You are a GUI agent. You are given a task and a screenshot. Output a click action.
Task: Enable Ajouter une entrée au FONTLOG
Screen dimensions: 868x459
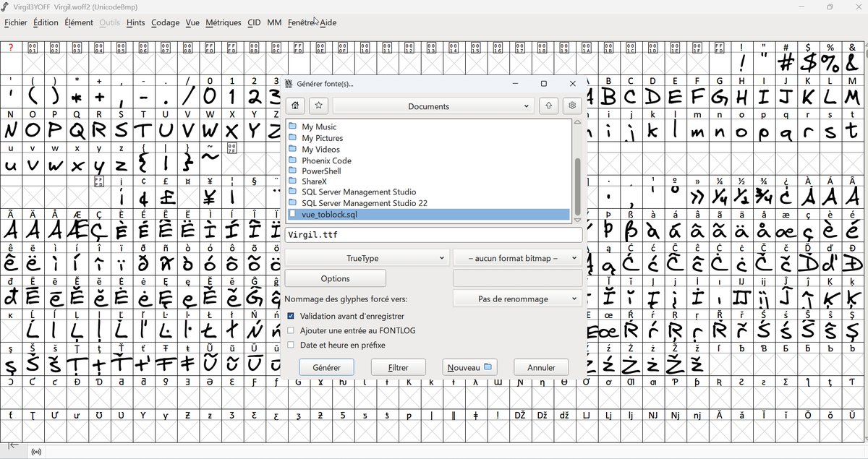click(291, 330)
